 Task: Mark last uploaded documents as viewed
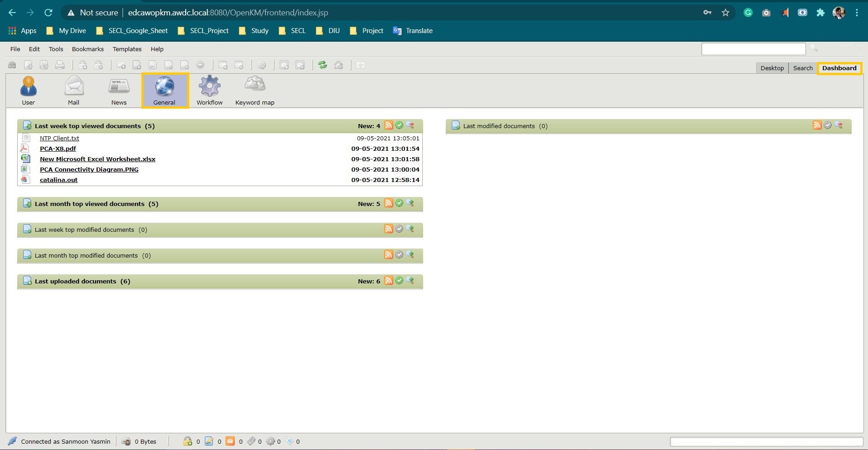[399, 281]
